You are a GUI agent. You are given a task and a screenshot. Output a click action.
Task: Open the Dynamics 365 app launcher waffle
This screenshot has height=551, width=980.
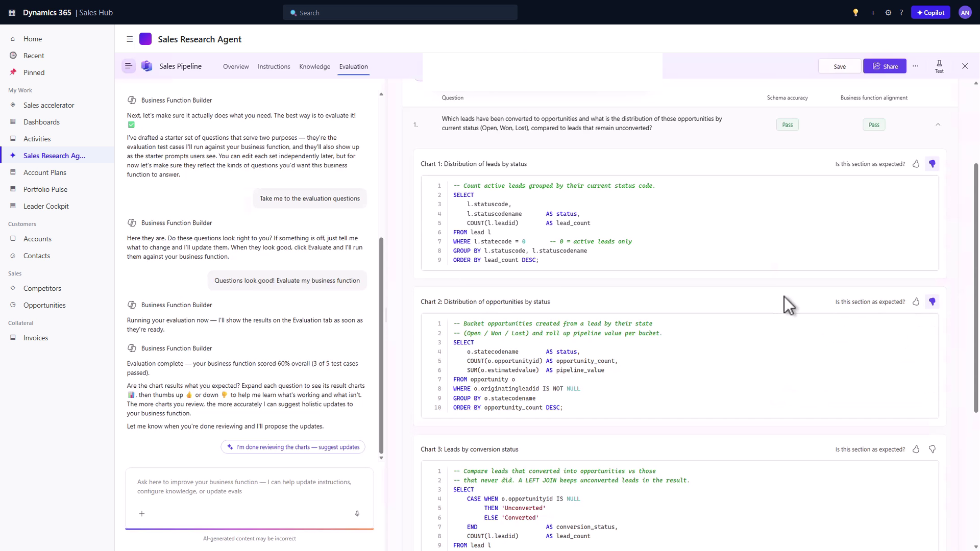tap(12, 13)
